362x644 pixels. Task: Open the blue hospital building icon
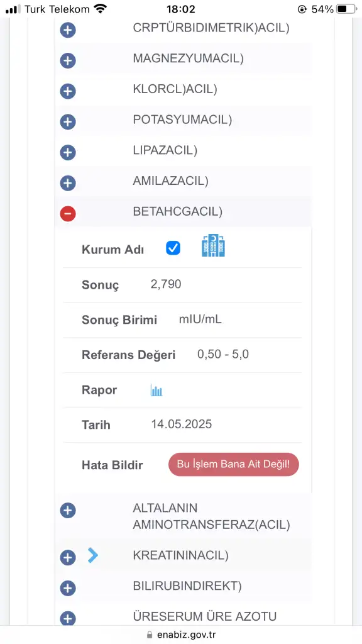point(214,246)
